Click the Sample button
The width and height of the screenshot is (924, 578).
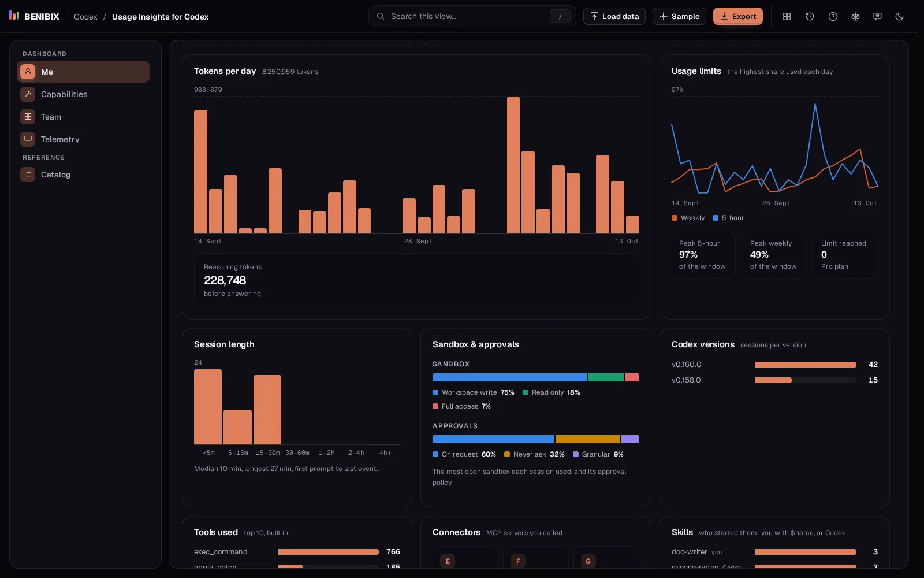[x=679, y=16]
